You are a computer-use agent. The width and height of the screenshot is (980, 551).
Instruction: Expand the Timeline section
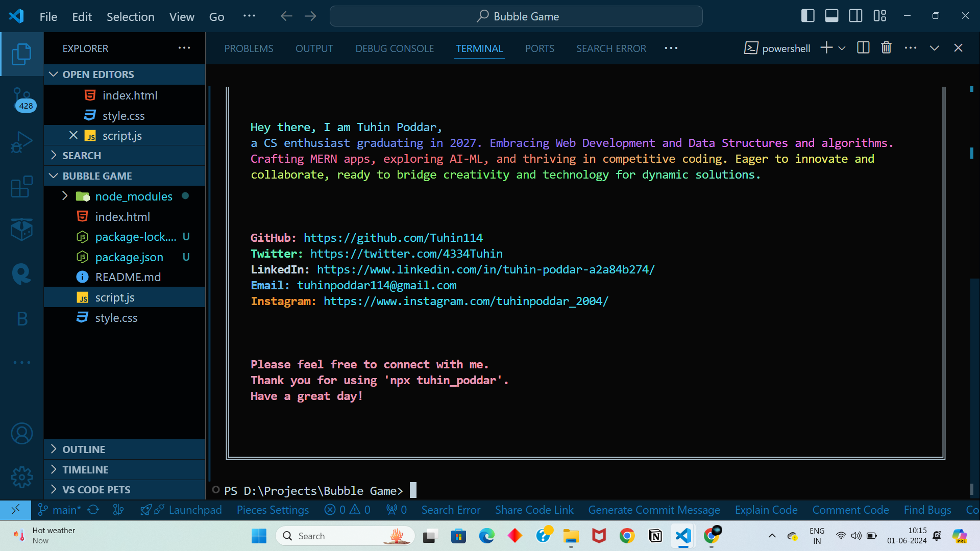pos(125,470)
